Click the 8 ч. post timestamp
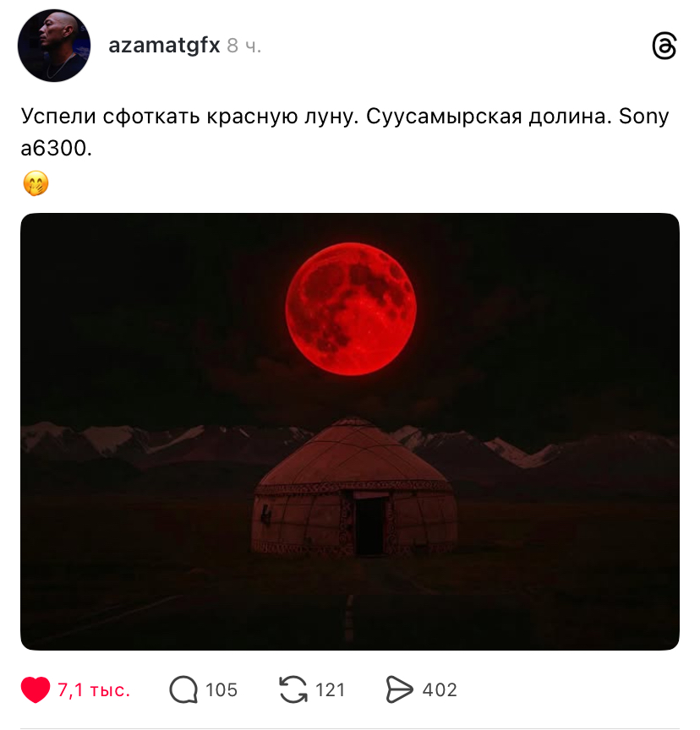 pos(244,46)
